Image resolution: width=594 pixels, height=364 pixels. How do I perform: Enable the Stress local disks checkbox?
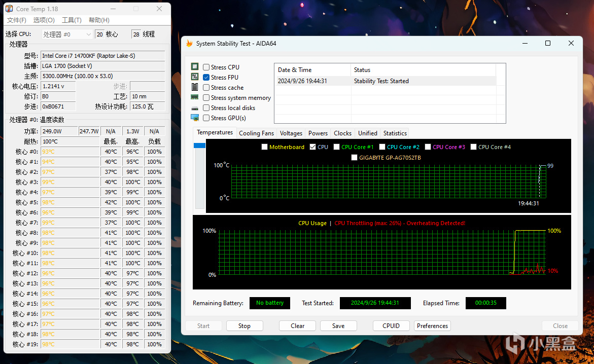pos(206,108)
